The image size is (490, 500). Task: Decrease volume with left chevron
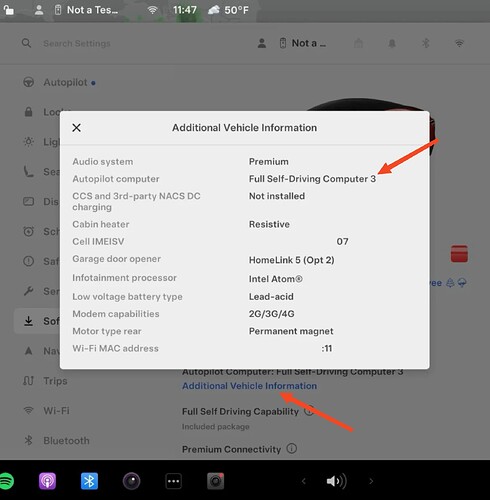click(303, 481)
